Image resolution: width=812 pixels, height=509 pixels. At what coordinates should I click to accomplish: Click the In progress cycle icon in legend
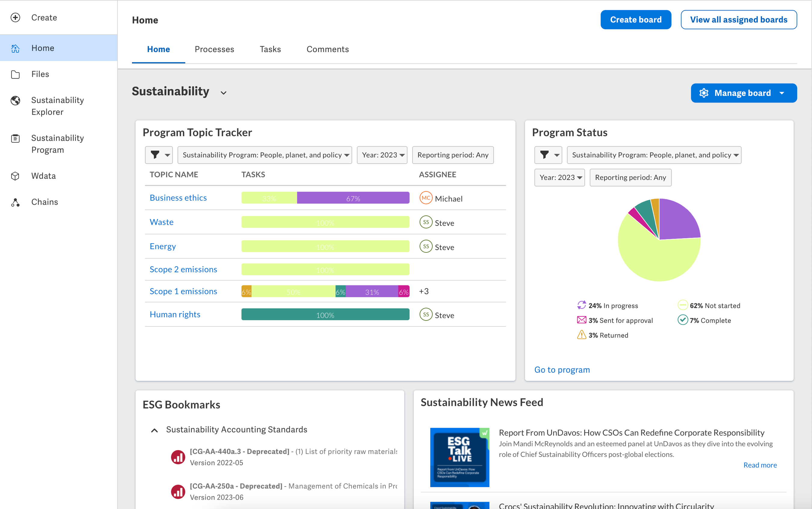(582, 305)
